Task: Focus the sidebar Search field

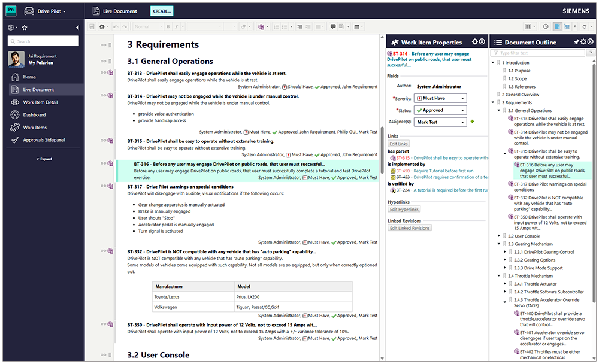Action: point(43,41)
